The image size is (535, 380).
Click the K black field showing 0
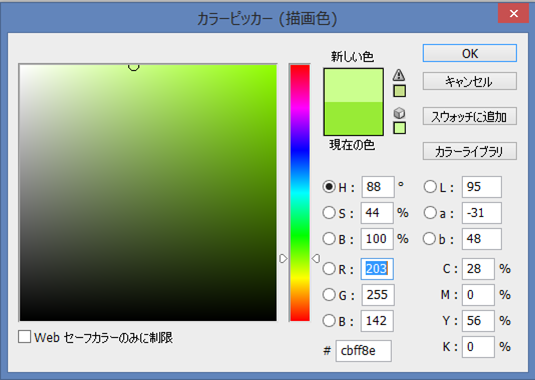click(478, 347)
